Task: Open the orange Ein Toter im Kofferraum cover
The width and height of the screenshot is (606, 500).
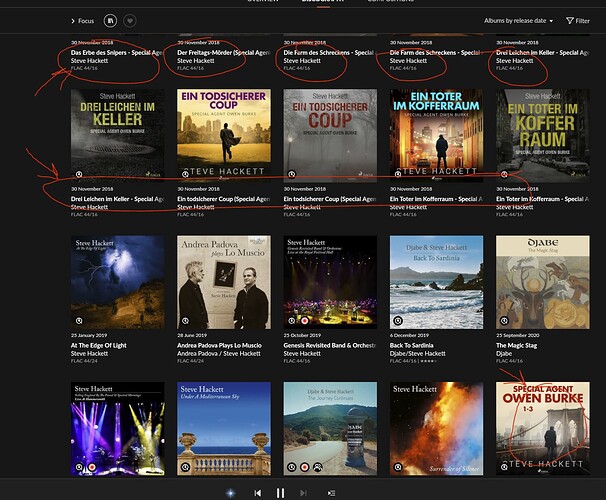Action: click(x=436, y=135)
